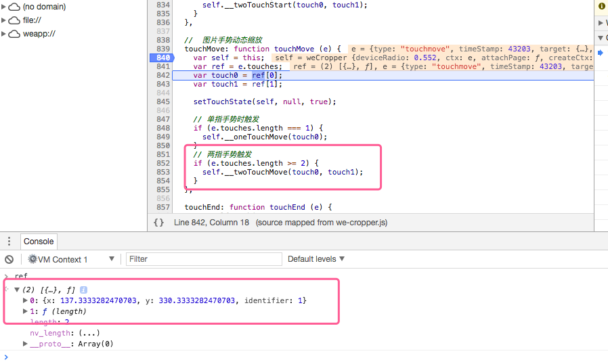Click the blue arrow debugger icon on right

(601, 53)
